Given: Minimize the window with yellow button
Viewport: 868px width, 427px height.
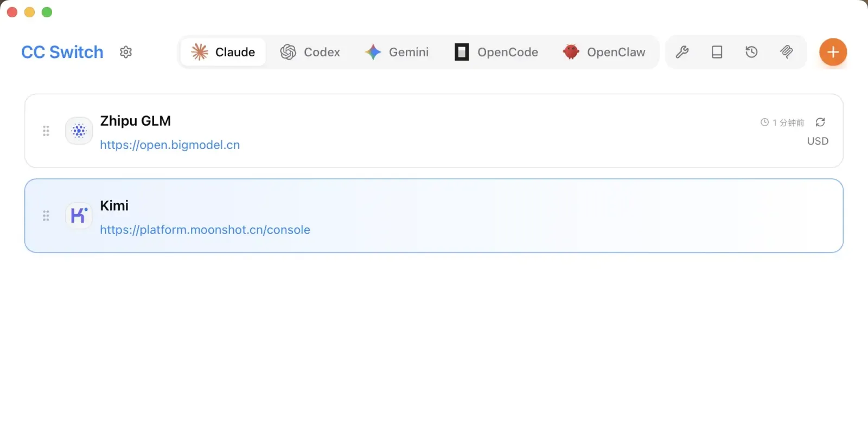Looking at the screenshot, I should 30,12.
